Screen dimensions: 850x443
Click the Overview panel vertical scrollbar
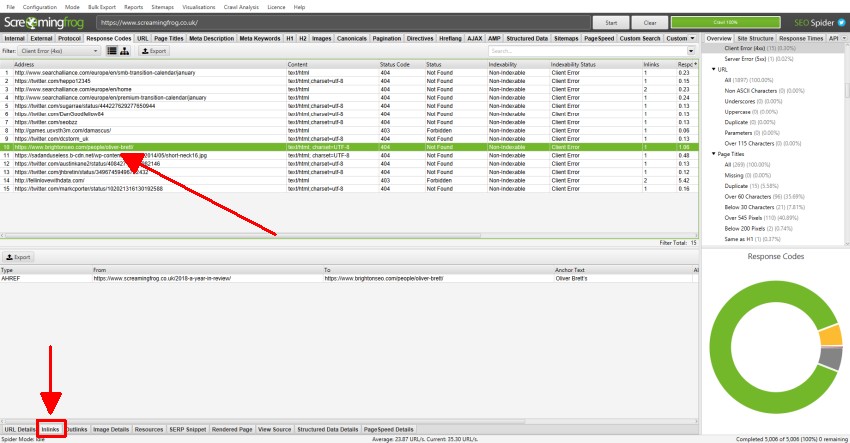click(x=847, y=90)
